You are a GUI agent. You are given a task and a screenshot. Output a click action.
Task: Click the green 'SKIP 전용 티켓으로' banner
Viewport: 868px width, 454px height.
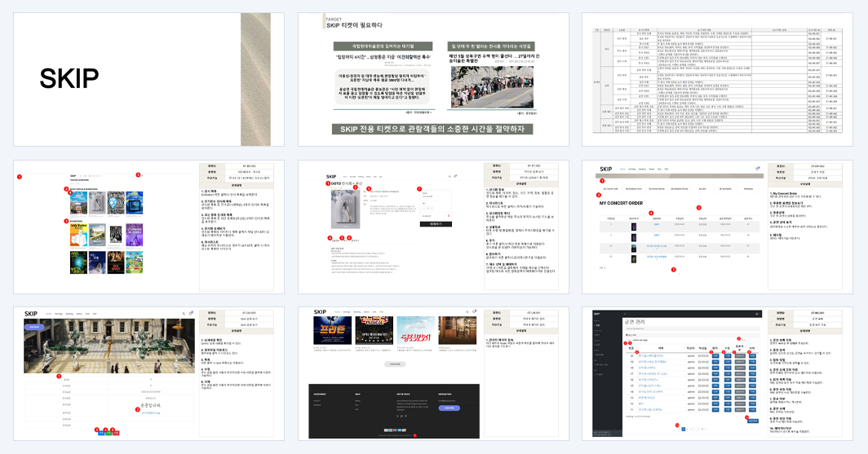432,129
